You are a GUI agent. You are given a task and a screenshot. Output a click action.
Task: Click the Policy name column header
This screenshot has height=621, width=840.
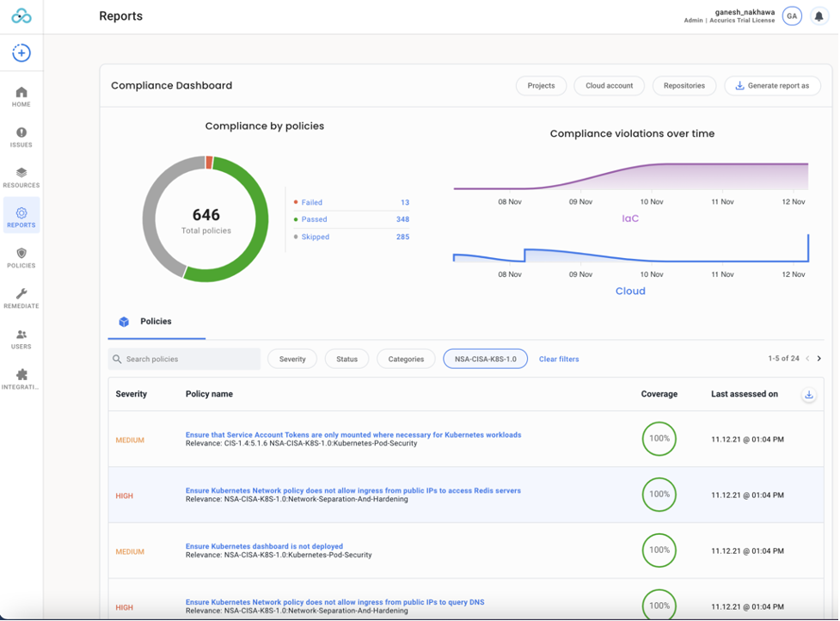pyautogui.click(x=209, y=394)
